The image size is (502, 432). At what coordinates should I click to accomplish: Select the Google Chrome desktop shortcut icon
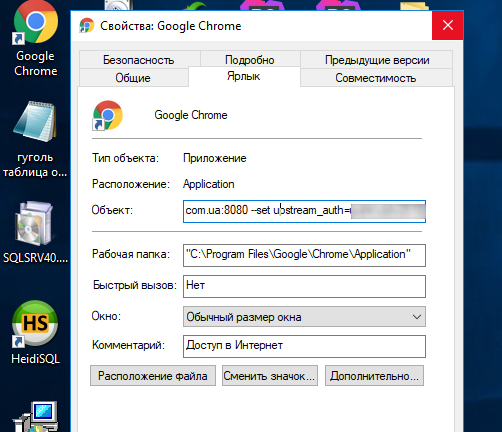pos(35,22)
